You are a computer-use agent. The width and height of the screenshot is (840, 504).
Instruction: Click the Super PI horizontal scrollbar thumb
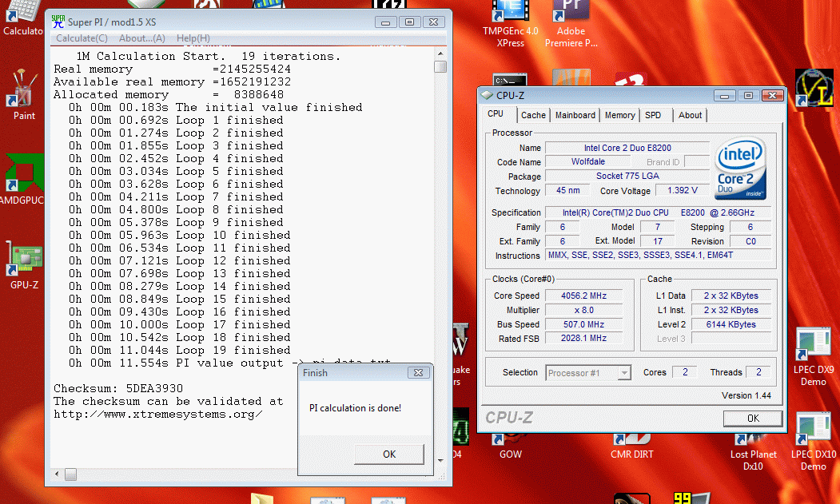pyautogui.click(x=70, y=474)
